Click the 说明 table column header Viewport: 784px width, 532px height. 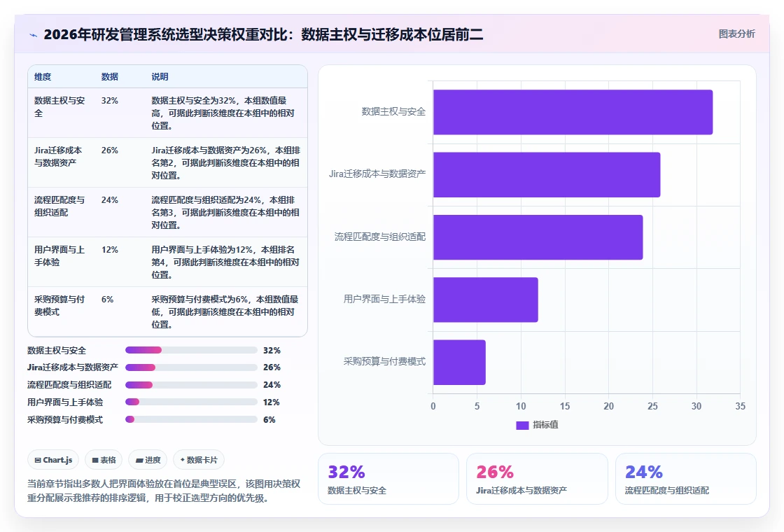(x=160, y=77)
